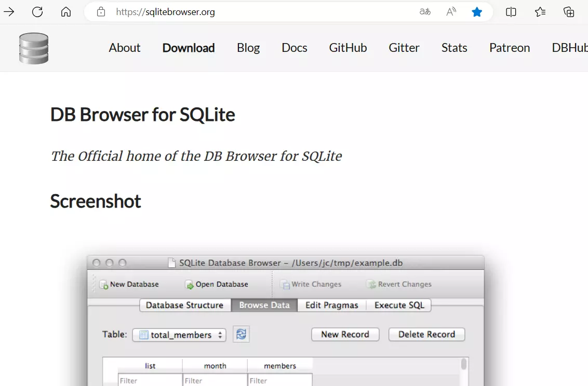Visit the Patreon link
Viewport: 588px width, 386px height.
coord(510,48)
